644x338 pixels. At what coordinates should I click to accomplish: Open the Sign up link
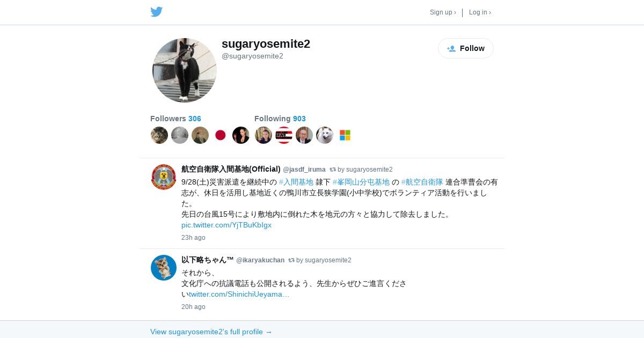pyautogui.click(x=443, y=12)
